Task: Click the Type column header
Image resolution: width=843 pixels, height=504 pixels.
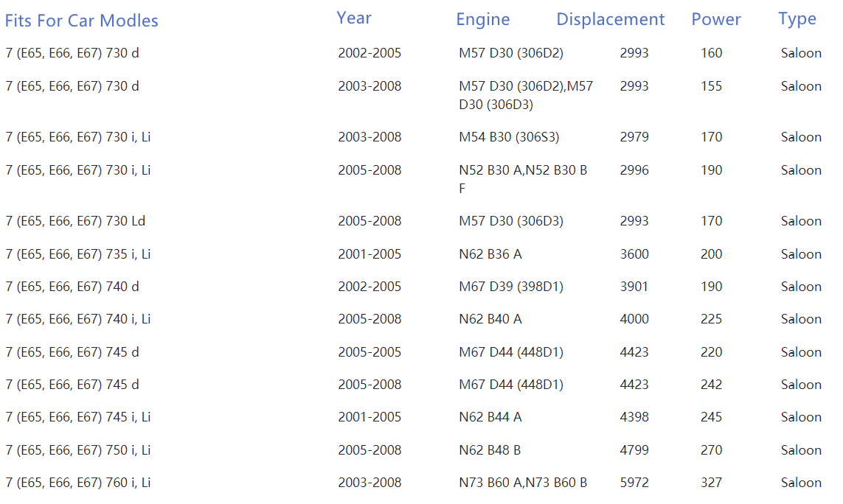Action: [797, 20]
